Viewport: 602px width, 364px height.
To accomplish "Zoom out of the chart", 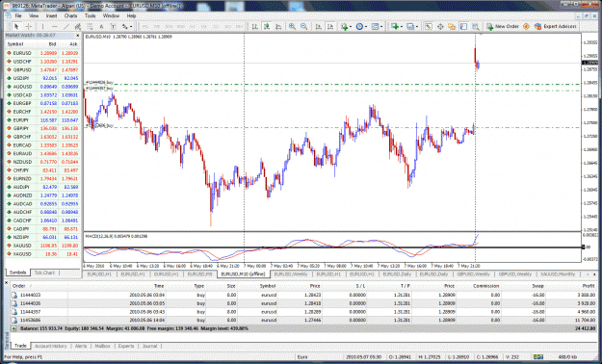I will [304, 27].
